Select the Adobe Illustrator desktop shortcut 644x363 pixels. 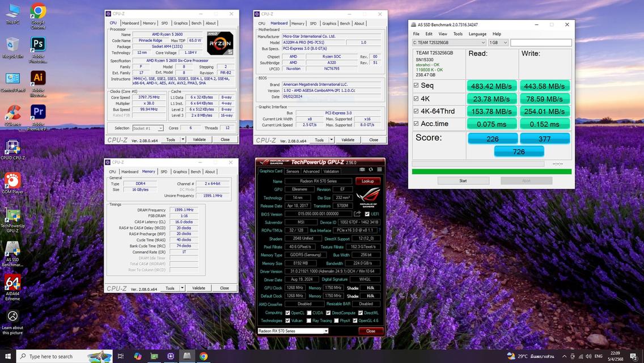pyautogui.click(x=38, y=84)
